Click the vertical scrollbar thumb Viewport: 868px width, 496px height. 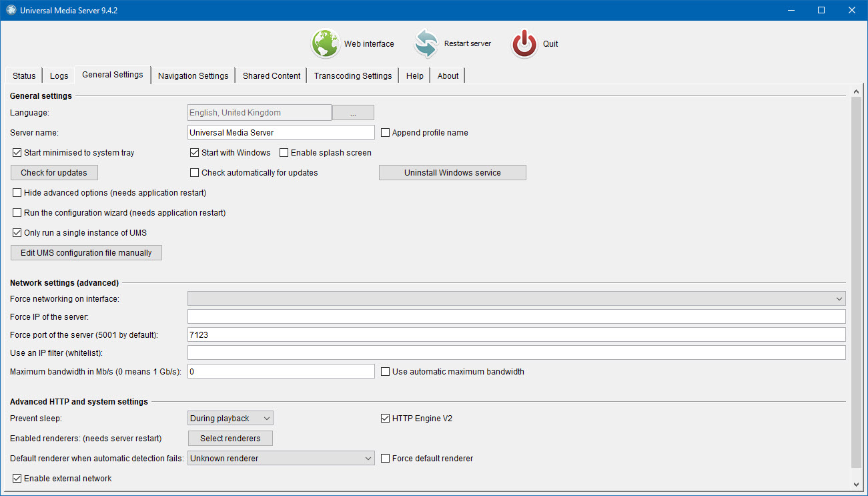(857, 282)
